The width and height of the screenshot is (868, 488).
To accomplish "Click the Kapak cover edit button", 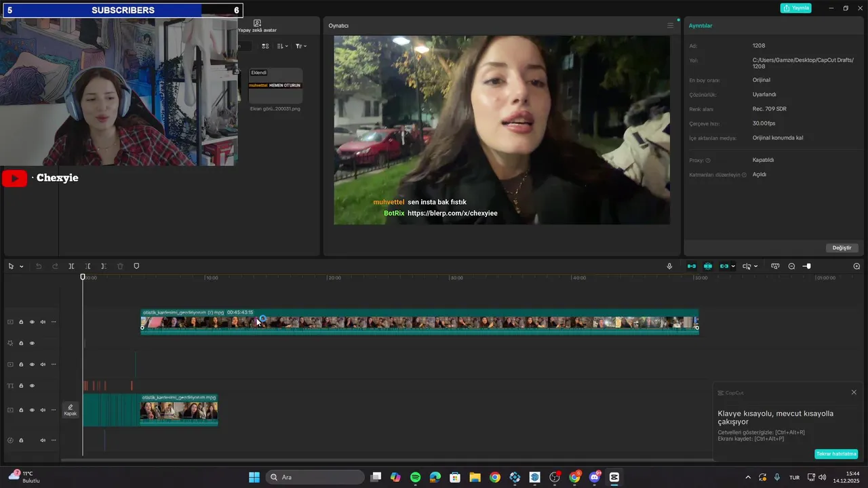I will point(71,409).
